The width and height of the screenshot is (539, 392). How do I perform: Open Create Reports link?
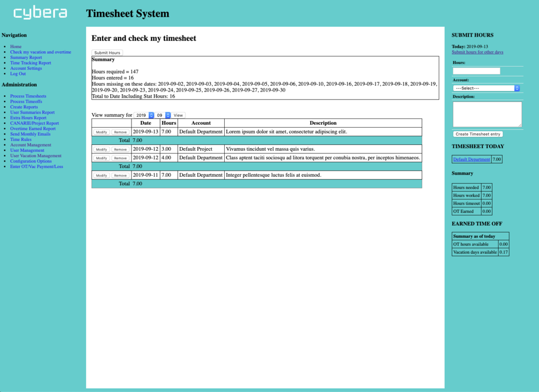pyautogui.click(x=24, y=107)
